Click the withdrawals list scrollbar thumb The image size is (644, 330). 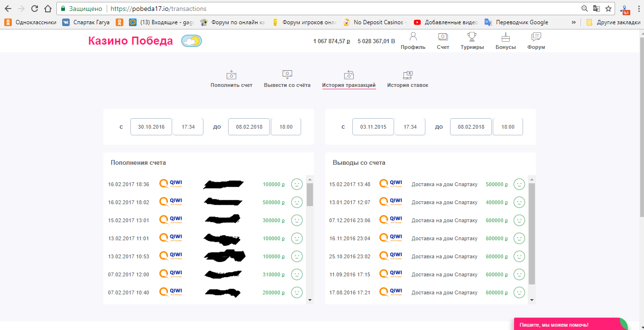click(532, 233)
